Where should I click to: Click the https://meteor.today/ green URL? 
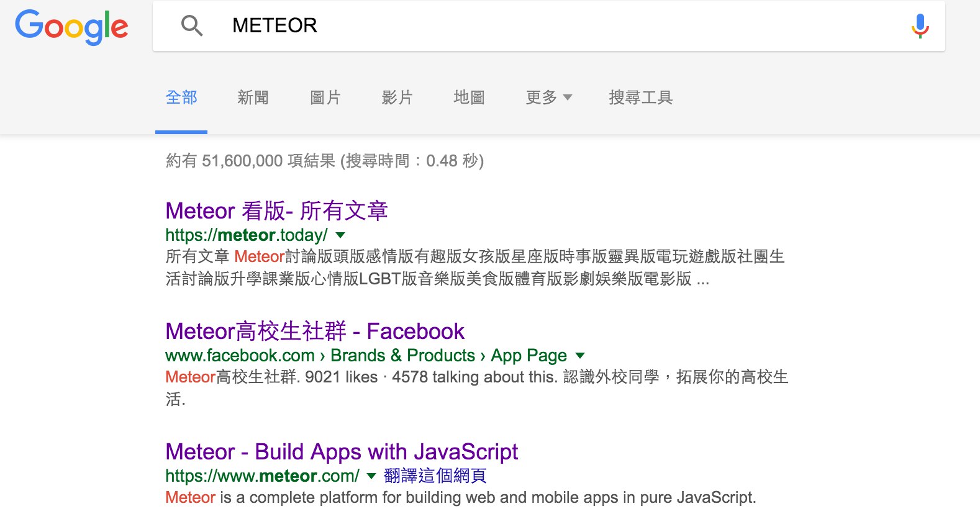coord(246,235)
